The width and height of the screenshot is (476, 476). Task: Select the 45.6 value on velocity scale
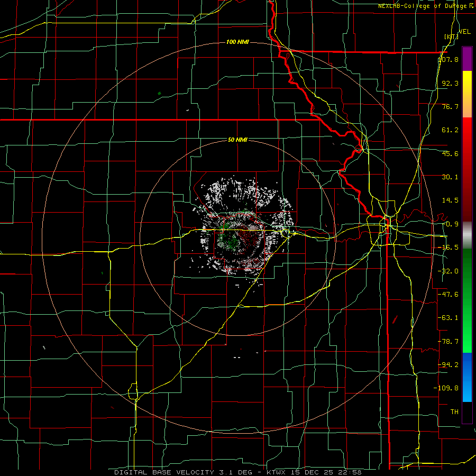(450, 153)
